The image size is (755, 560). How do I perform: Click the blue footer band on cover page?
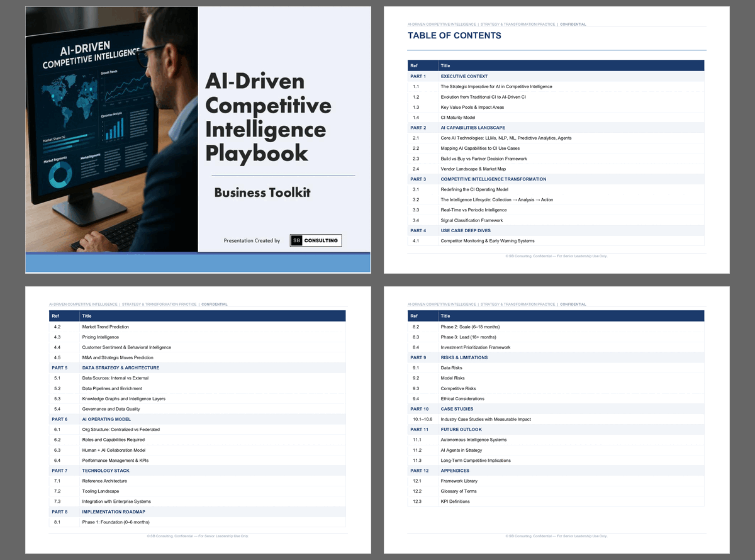[198, 262]
